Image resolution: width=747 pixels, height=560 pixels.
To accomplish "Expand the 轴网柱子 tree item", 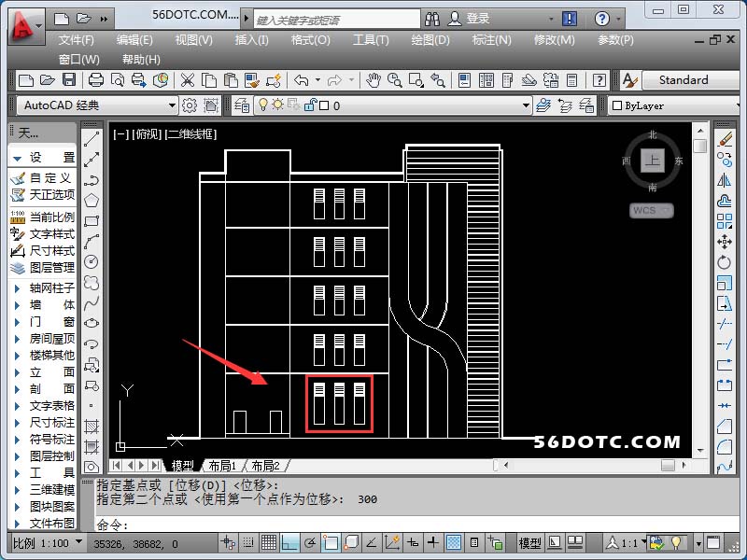I will [x=17, y=288].
